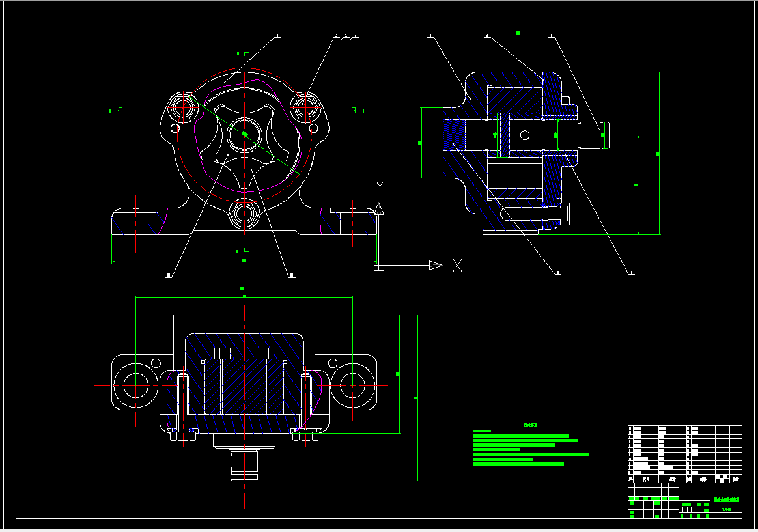Screen dimensions: 758x532
Task: Select the top-right hex bolt in the front view
Action: pos(305,107)
